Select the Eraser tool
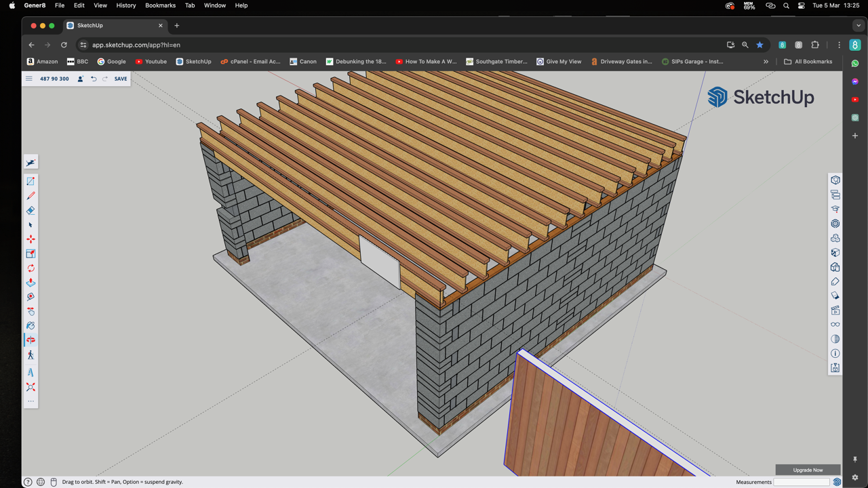 point(31,210)
